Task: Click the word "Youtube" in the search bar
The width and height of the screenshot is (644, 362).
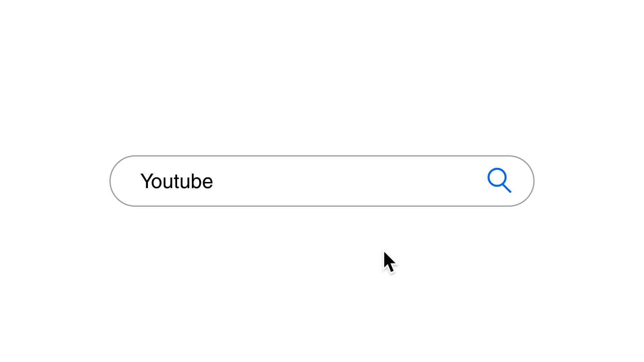Action: coord(176,181)
